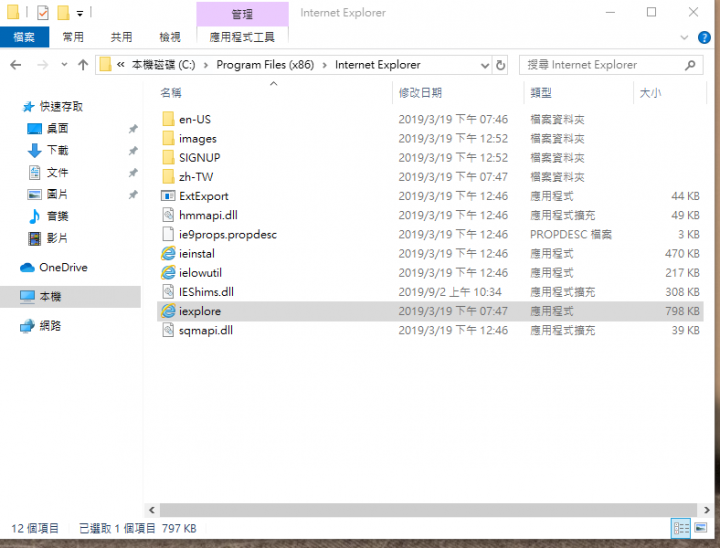The height and width of the screenshot is (548, 720).
Task: Go forward with the forward arrow
Action: 42,65
